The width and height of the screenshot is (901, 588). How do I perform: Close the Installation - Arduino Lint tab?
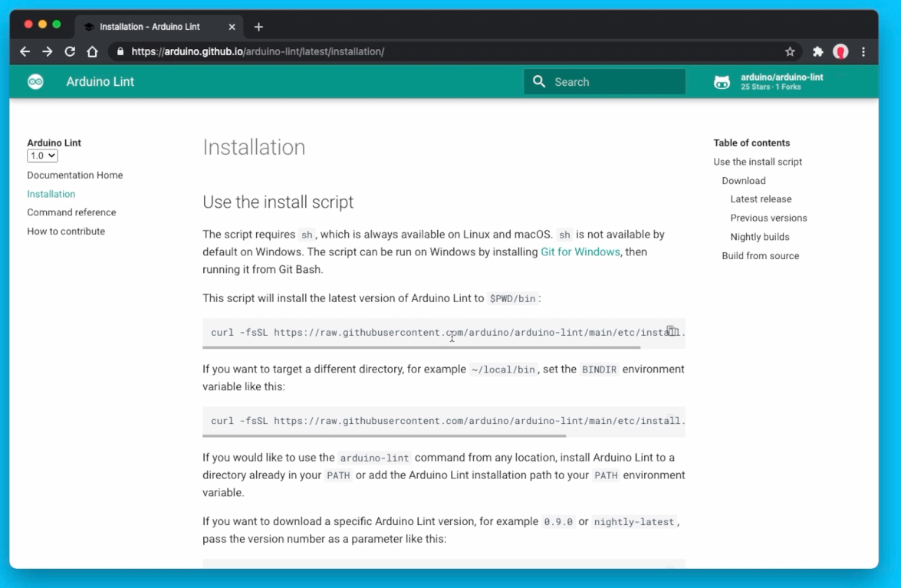click(x=232, y=27)
